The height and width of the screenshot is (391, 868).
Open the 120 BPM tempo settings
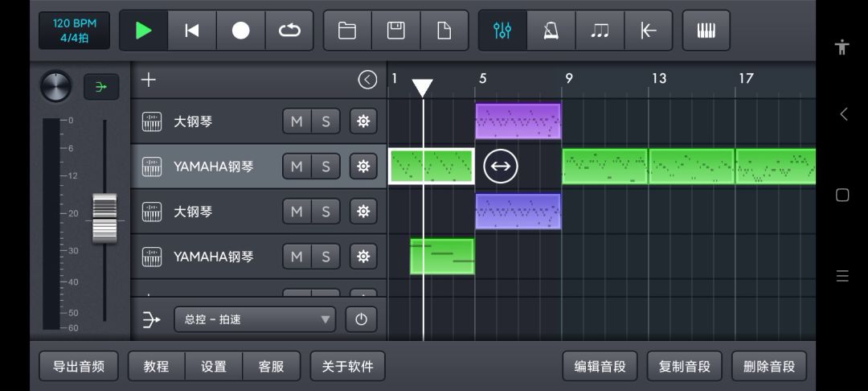pyautogui.click(x=74, y=31)
